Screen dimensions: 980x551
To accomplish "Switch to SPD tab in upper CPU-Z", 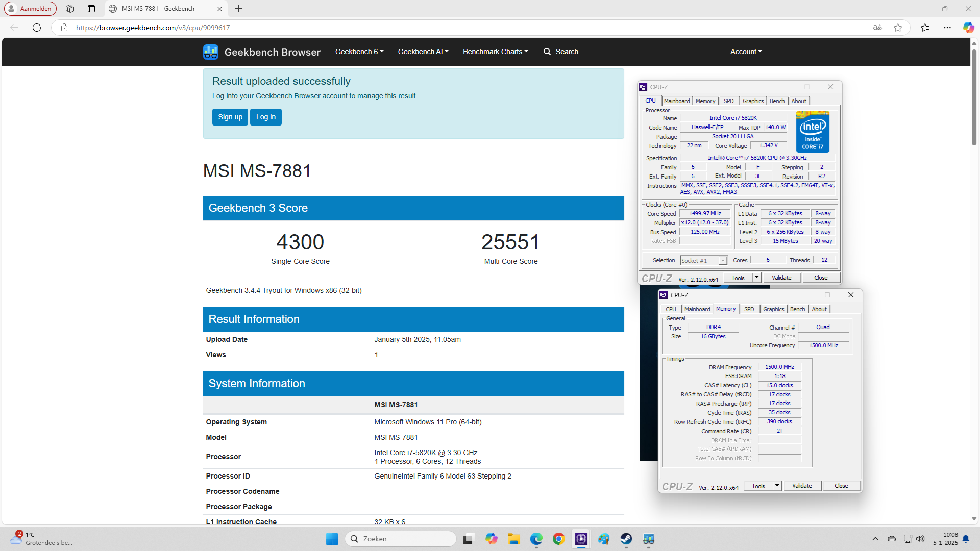I will point(729,101).
